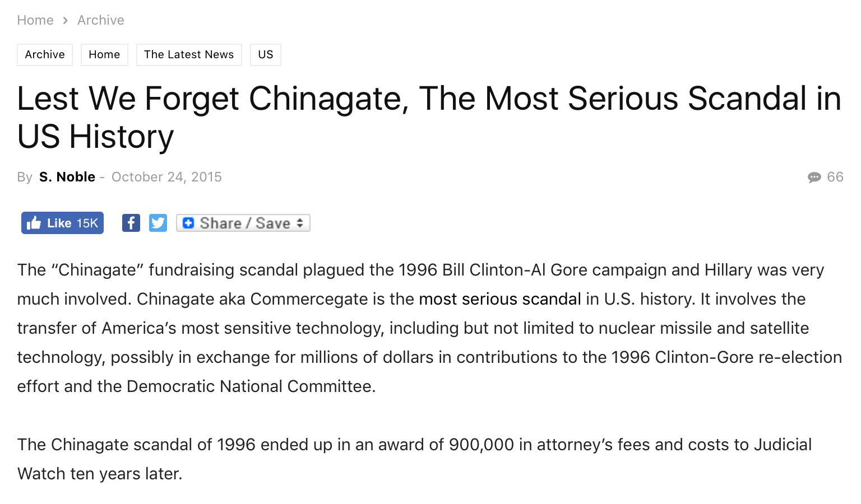Follow the 'most serious scandal' link
Image resolution: width=861 pixels, height=504 pixels.
point(500,299)
